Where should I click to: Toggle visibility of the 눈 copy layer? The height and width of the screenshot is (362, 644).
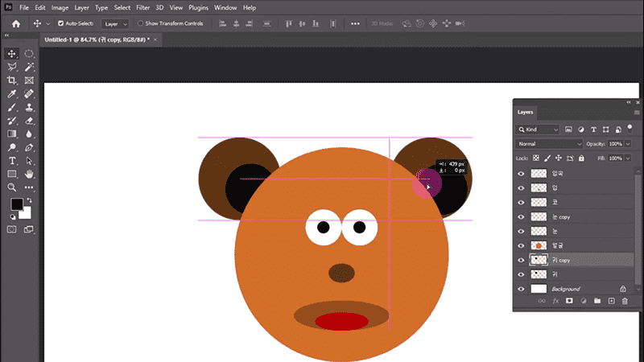[x=521, y=217]
